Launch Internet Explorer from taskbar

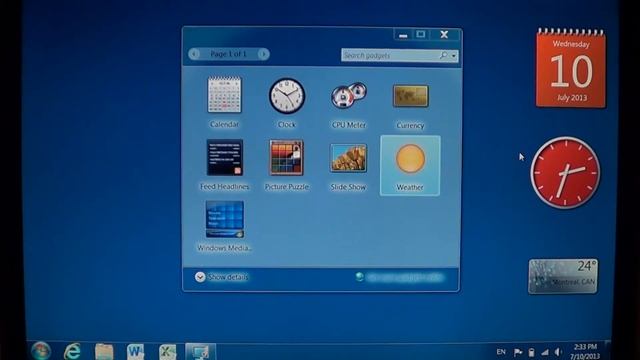pyautogui.click(x=72, y=351)
